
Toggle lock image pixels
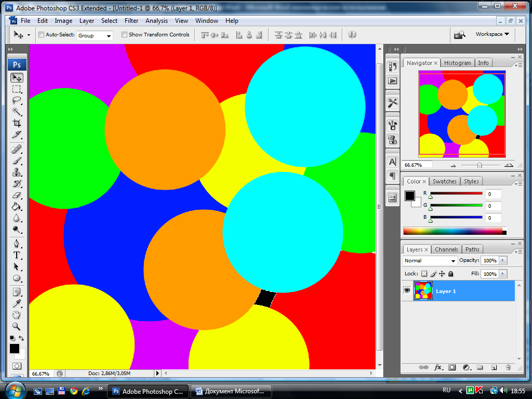pos(433,274)
